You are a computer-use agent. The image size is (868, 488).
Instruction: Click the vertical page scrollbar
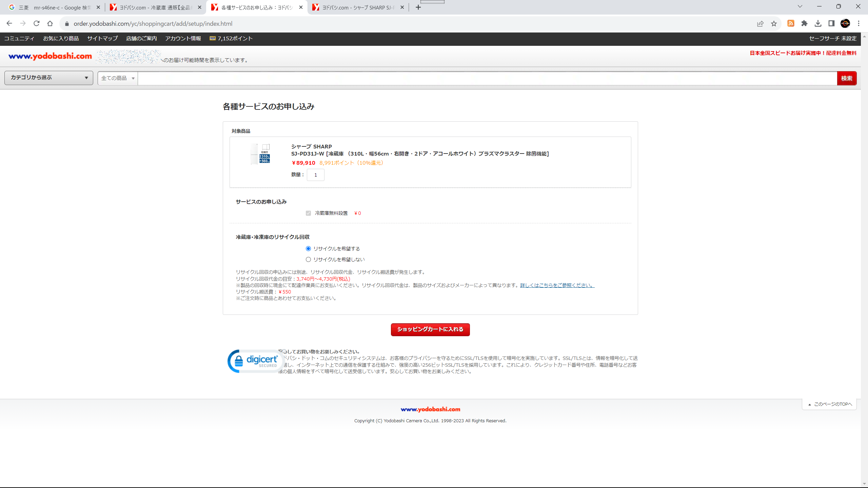point(864,260)
